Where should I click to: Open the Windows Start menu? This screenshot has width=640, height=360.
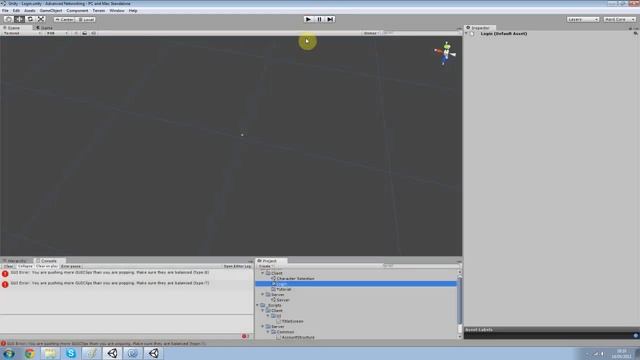tap(9, 353)
